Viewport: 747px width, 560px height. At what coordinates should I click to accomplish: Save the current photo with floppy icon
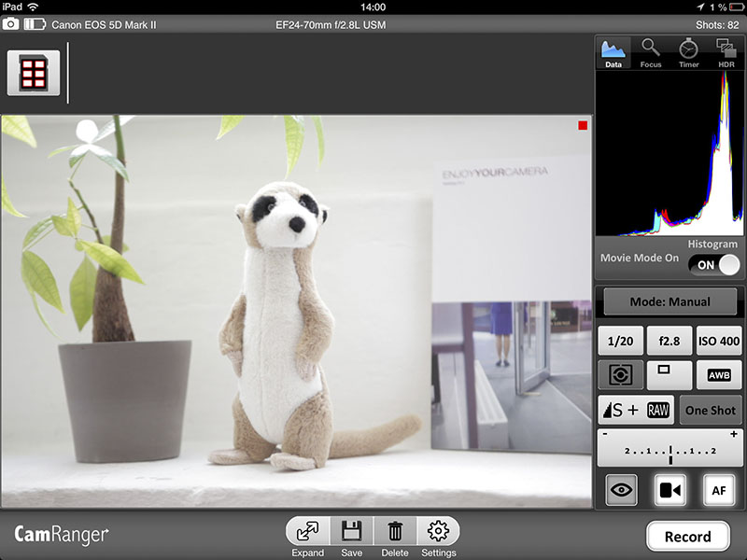(352, 532)
